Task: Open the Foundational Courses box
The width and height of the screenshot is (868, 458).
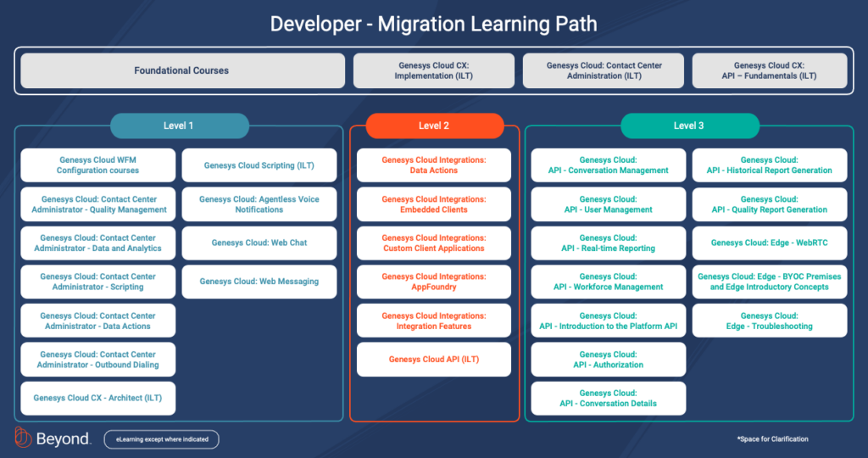Action: [182, 70]
